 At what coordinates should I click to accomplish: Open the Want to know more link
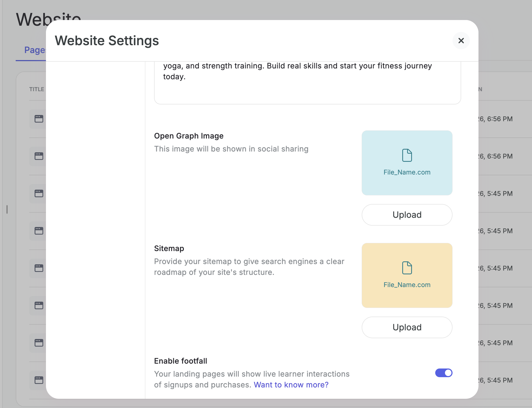[291, 385]
